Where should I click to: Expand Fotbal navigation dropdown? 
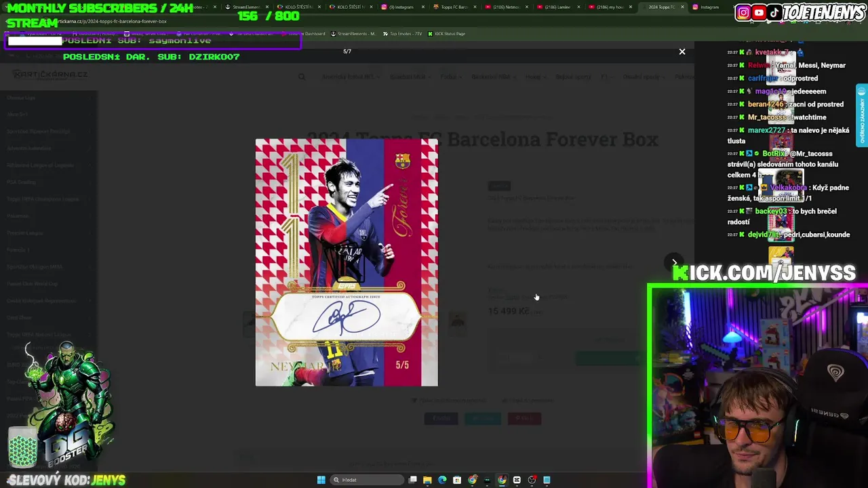point(450,77)
